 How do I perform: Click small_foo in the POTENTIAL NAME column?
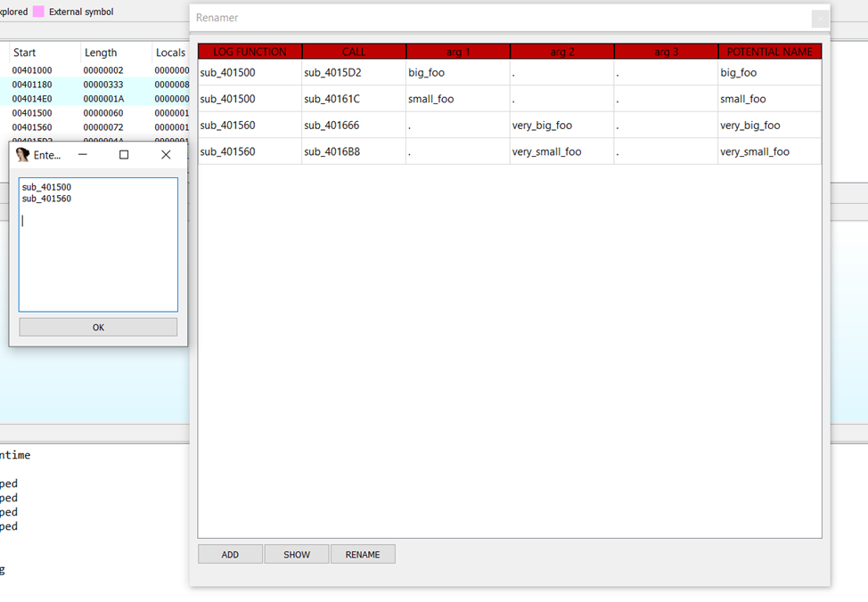point(769,99)
